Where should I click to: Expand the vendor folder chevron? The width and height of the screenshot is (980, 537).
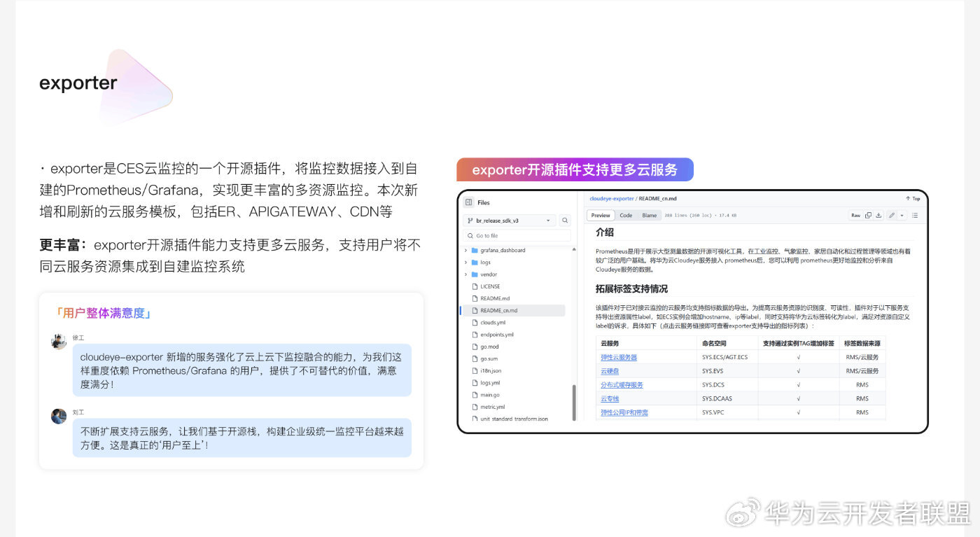point(466,274)
